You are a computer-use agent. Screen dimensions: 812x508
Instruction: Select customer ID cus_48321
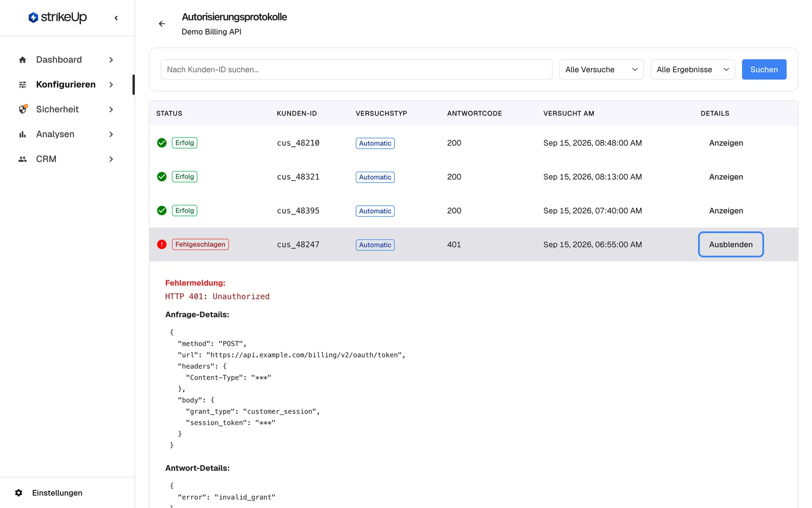tap(298, 177)
